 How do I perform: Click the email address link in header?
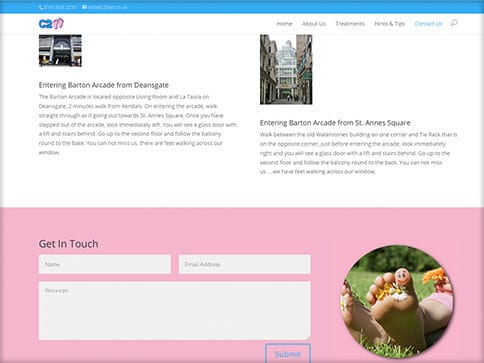pyautogui.click(x=107, y=7)
